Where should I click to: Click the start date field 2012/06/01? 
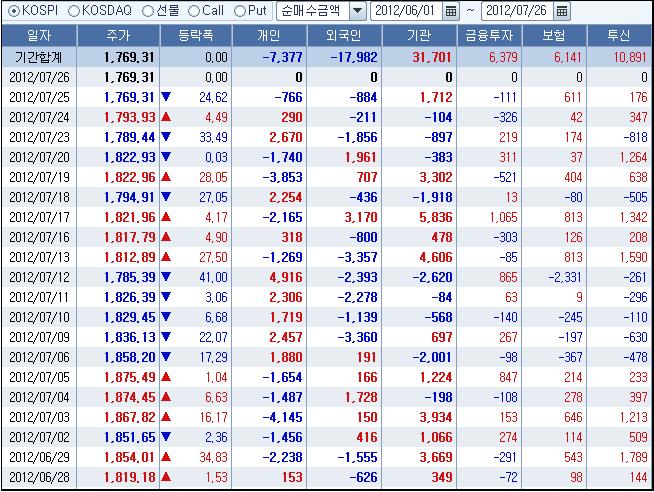tap(407, 11)
